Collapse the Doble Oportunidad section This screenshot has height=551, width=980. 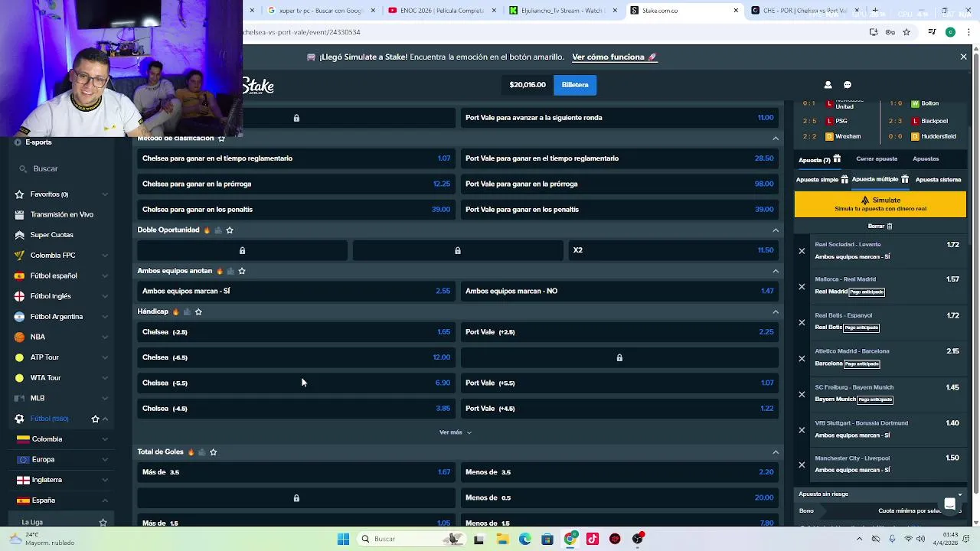click(776, 230)
